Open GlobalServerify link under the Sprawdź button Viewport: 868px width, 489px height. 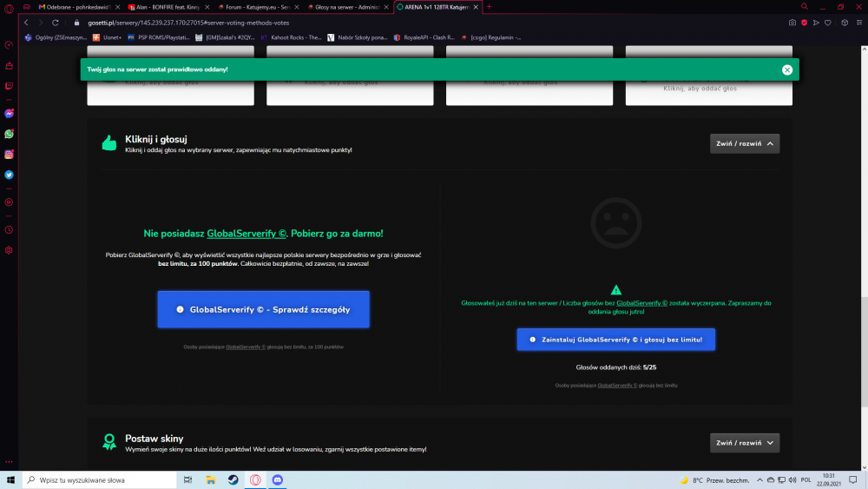246,347
